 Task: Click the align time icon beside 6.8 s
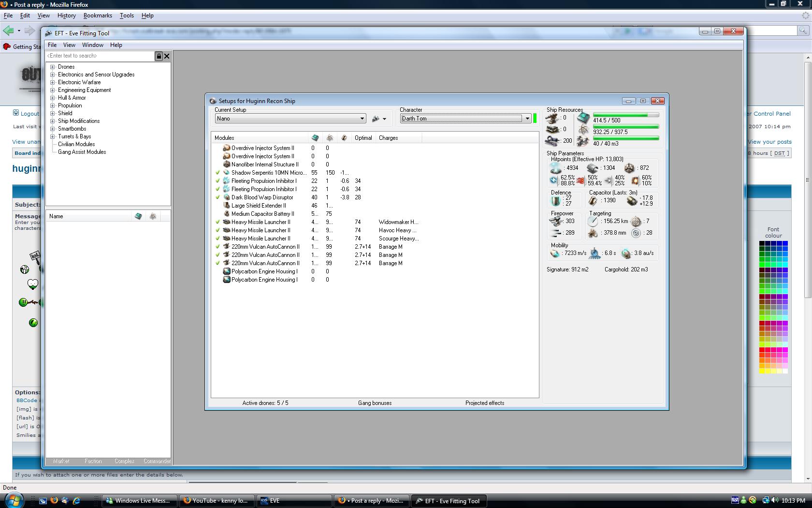(x=594, y=254)
